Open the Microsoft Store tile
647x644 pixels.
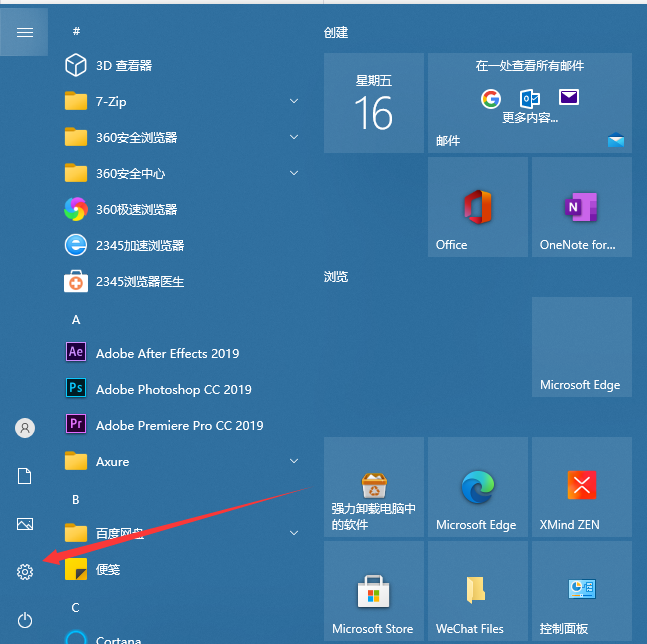(x=373, y=590)
